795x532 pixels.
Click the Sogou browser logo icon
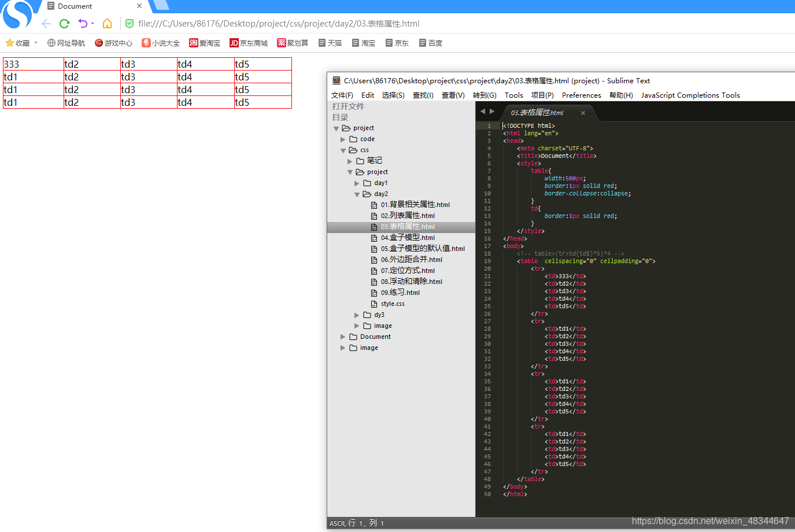(17, 14)
